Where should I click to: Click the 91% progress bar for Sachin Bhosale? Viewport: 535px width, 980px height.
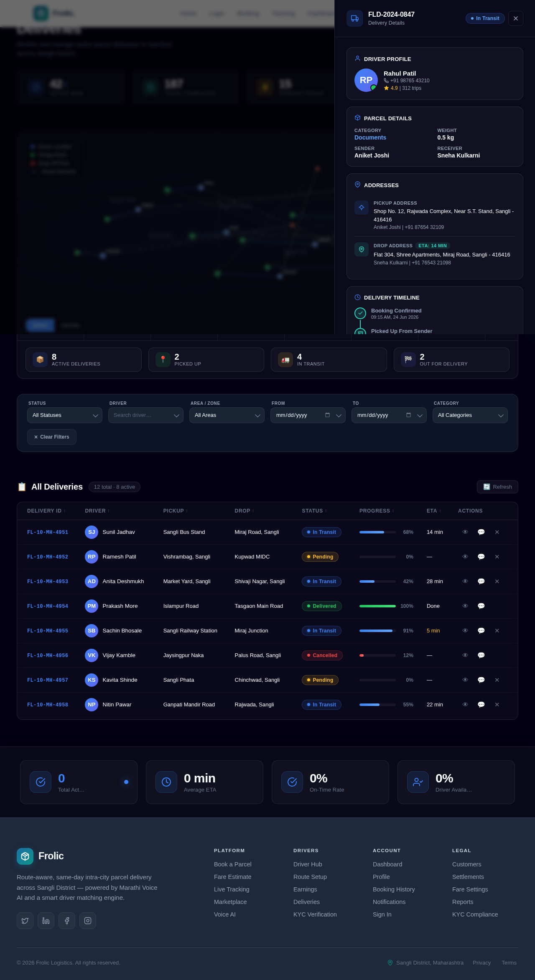[x=377, y=631]
